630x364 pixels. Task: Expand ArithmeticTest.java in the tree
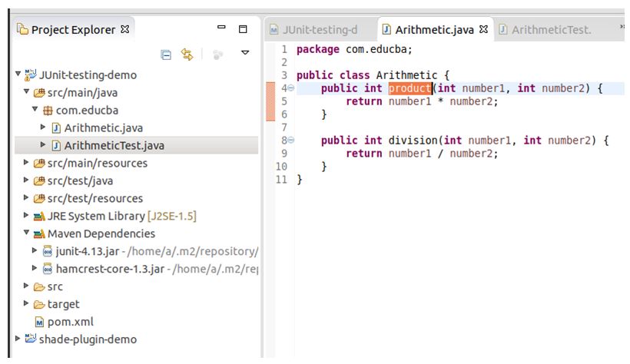(43, 144)
